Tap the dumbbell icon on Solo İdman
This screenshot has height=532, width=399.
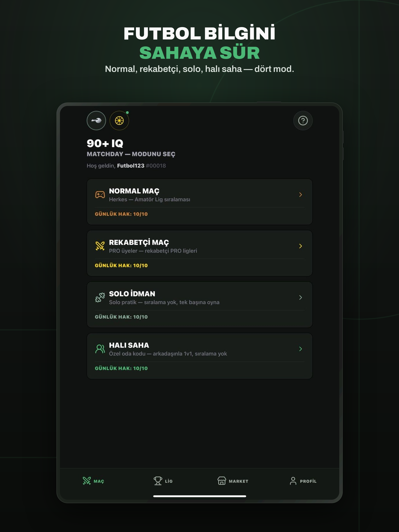(100, 297)
